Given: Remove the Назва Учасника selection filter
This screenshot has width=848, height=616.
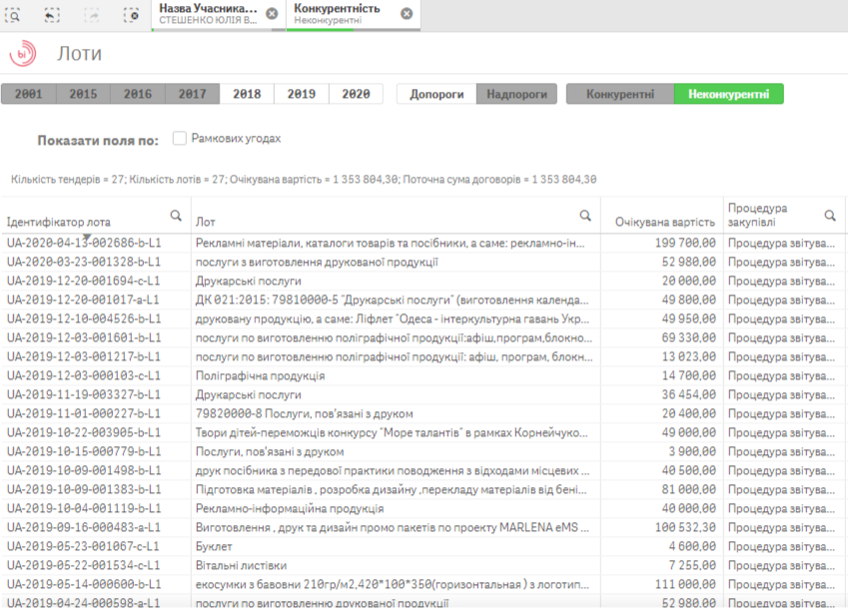Looking at the screenshot, I should (272, 14).
